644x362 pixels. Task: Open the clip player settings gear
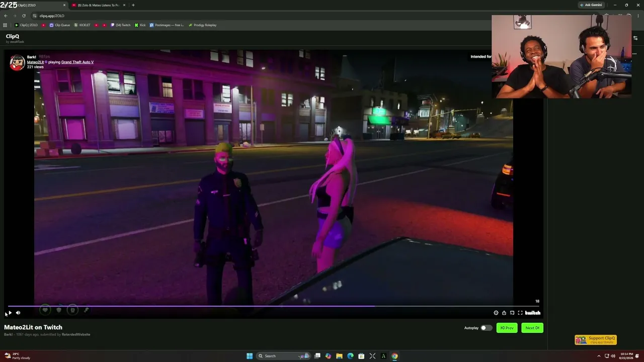coord(496,313)
